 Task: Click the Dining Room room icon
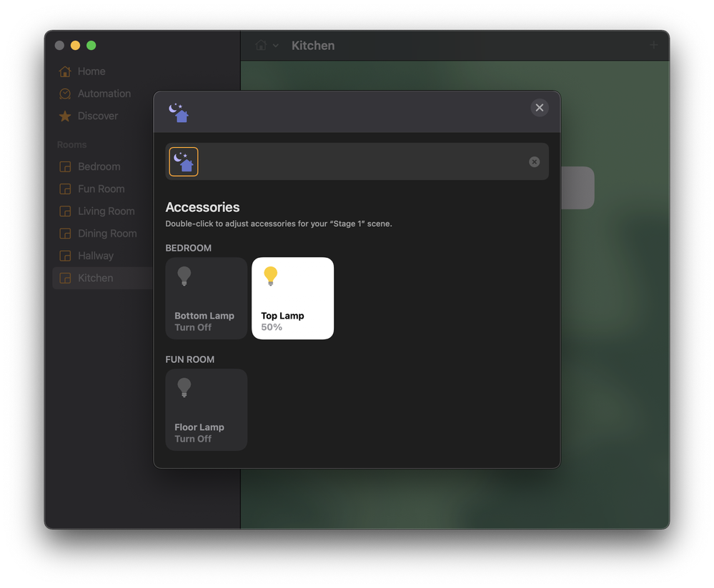(x=65, y=234)
